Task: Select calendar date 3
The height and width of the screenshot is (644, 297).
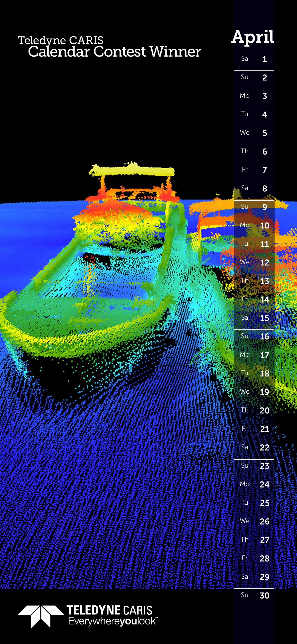Action: (x=265, y=96)
